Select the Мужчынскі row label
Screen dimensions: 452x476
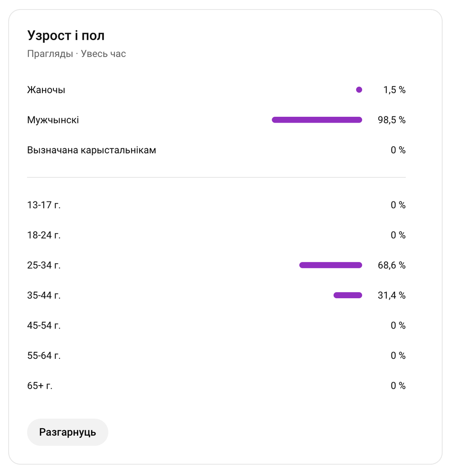53,120
